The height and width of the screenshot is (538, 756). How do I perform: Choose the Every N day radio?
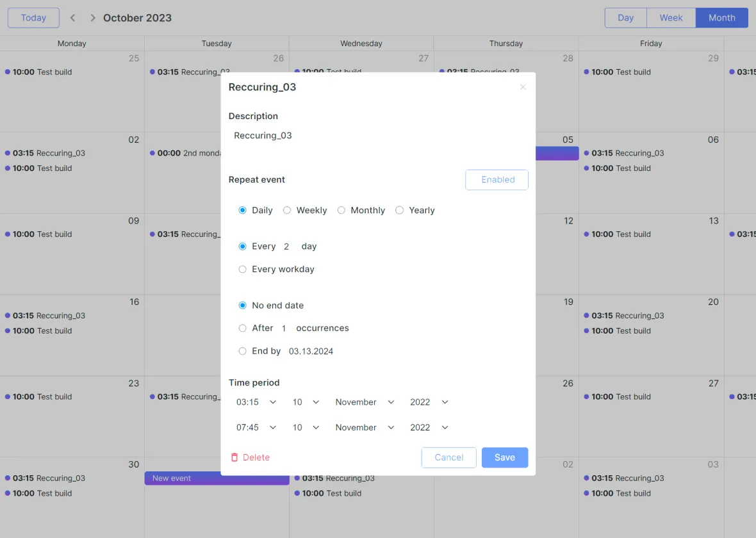(243, 247)
